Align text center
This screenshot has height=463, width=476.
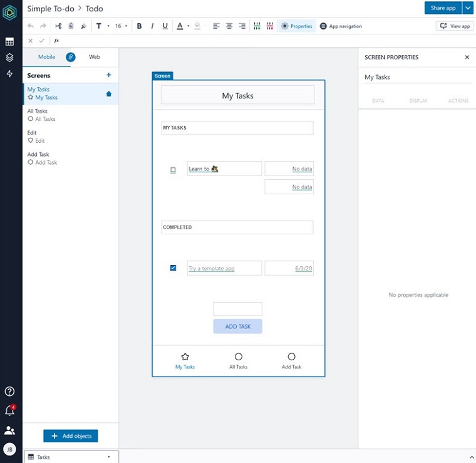(x=229, y=26)
